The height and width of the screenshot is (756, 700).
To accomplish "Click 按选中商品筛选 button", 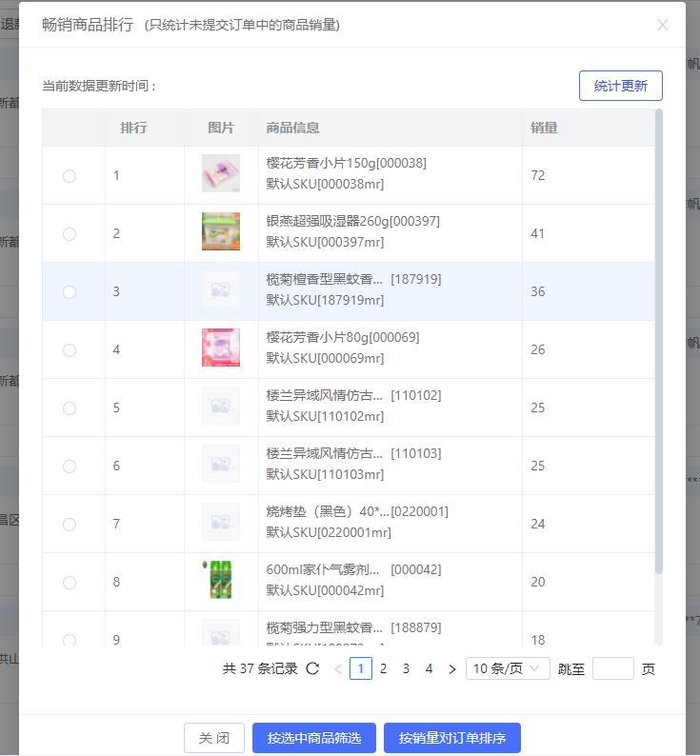I will point(314,738).
